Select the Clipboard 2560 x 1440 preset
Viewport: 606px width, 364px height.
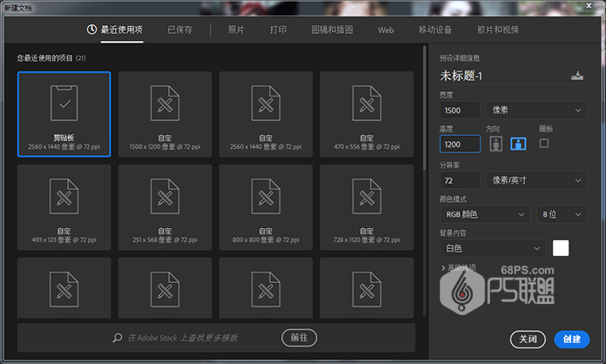point(64,114)
